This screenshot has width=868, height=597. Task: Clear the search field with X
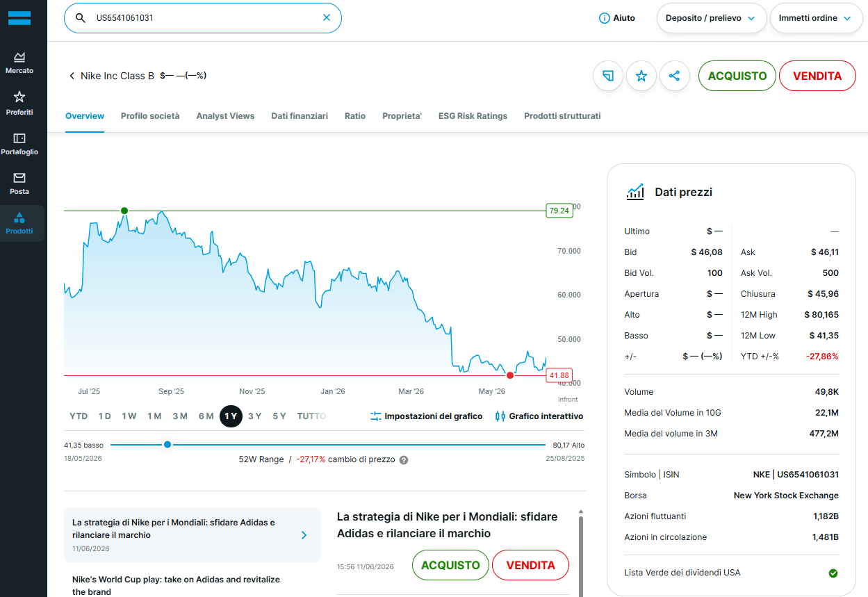tap(327, 18)
